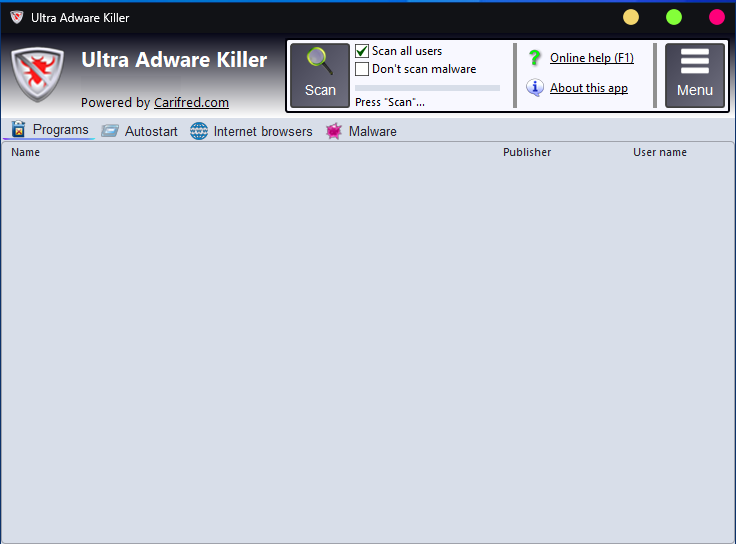Viewport: 736px width, 544px height.
Task: Click the scan progress bar
Action: (x=427, y=88)
